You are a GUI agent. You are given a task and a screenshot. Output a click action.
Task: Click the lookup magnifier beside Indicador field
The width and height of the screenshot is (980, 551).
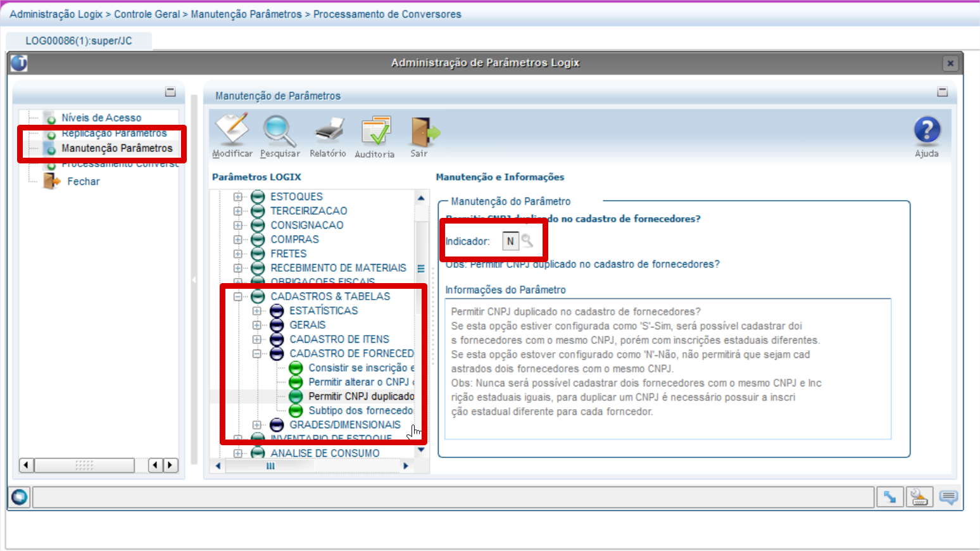pyautogui.click(x=527, y=241)
